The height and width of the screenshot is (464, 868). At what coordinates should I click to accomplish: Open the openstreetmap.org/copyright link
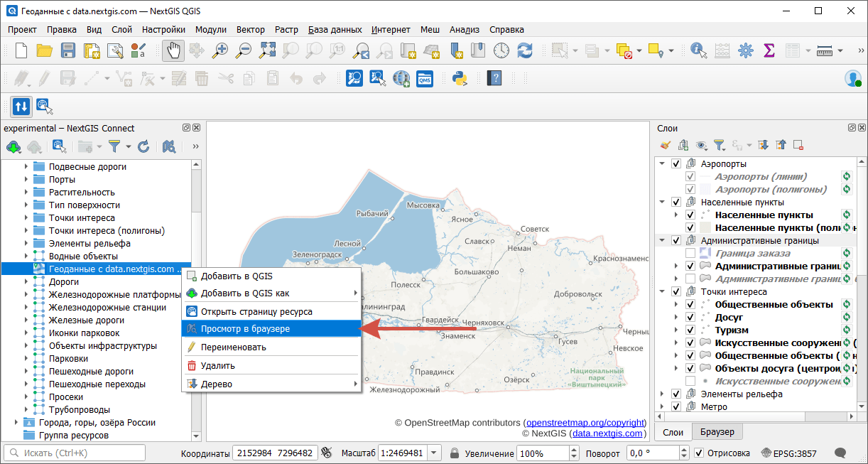point(585,423)
